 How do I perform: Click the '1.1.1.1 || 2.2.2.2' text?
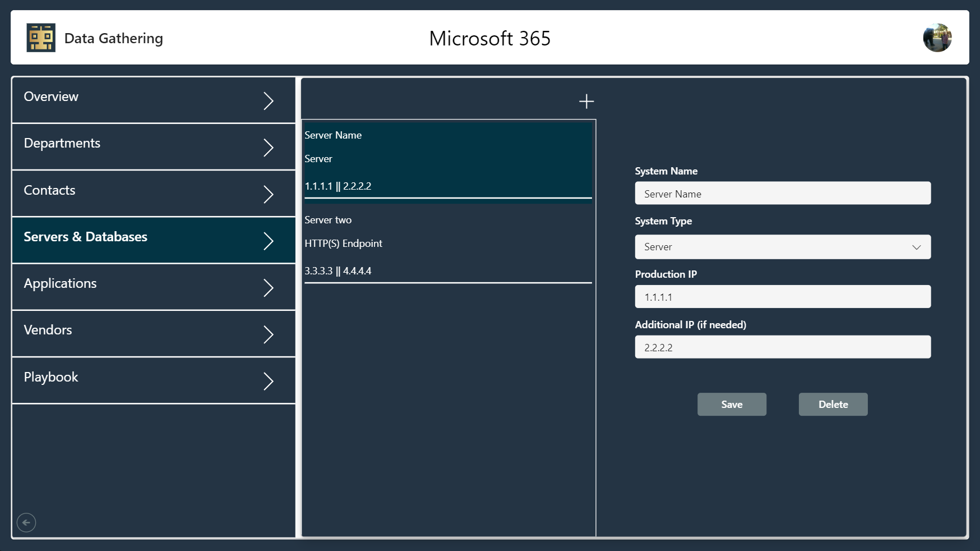click(338, 186)
